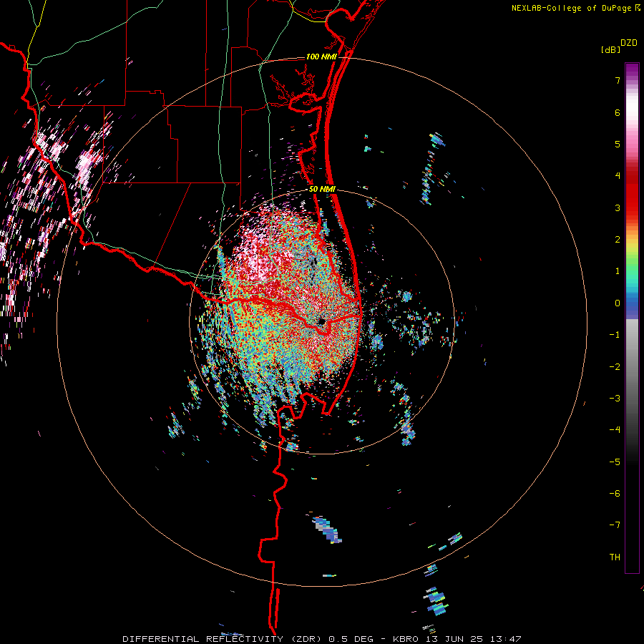Viewport: 644px width, 644px height.
Task: Click the NEXLAB-College of DuPage watermark text
Action: click(572, 8)
